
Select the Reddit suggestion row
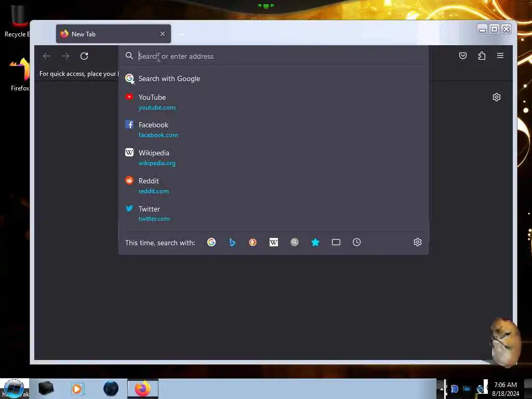coord(273,186)
